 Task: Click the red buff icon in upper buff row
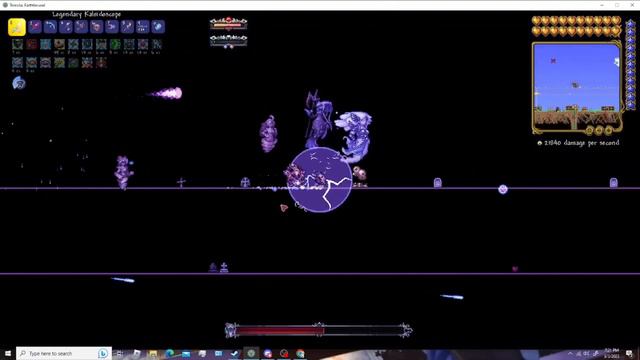tap(31, 44)
